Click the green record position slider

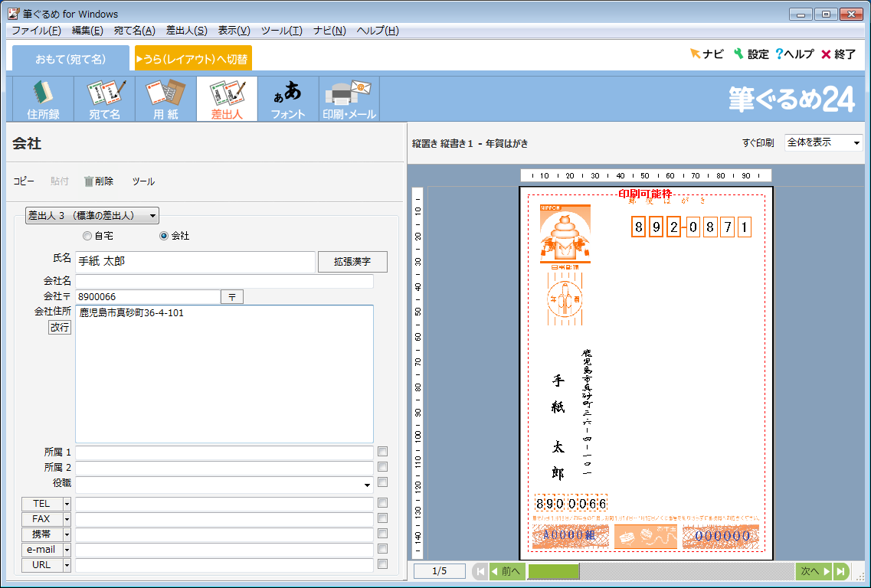pos(553,571)
